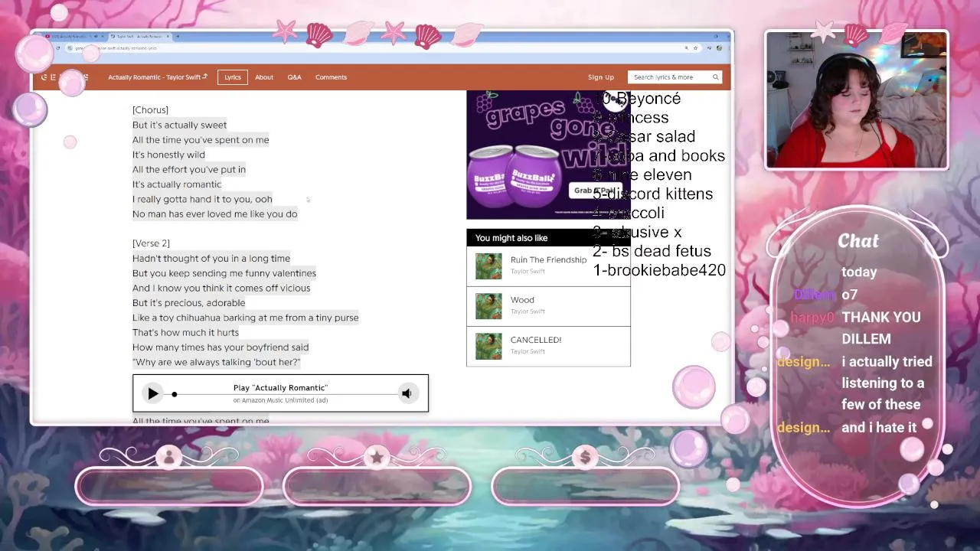Viewport: 980px width, 551px height.
Task: Click overlay list entry "2- bs dead fetus"
Action: pyautogui.click(x=652, y=251)
